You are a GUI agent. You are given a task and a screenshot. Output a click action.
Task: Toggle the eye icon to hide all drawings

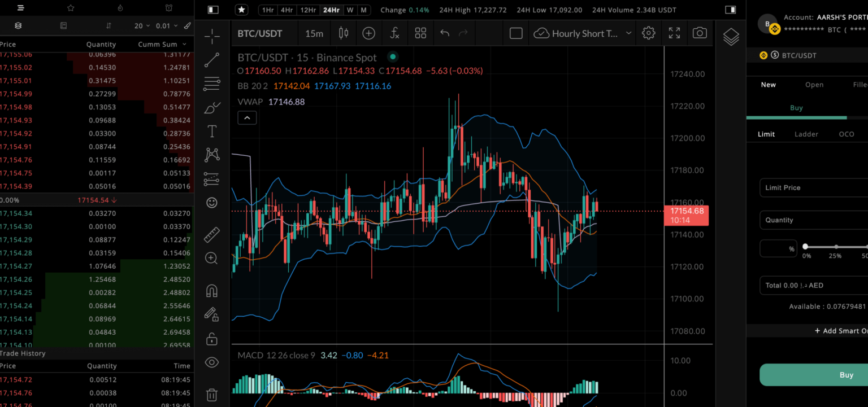point(211,362)
